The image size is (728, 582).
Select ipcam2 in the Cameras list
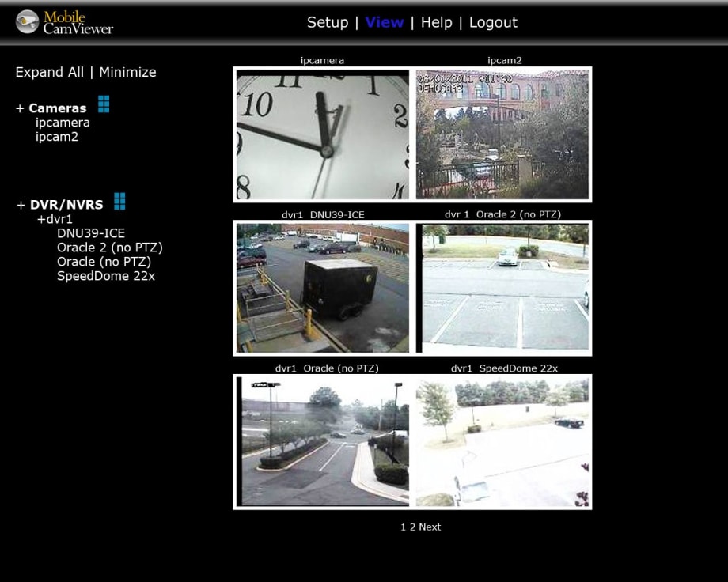(x=56, y=136)
